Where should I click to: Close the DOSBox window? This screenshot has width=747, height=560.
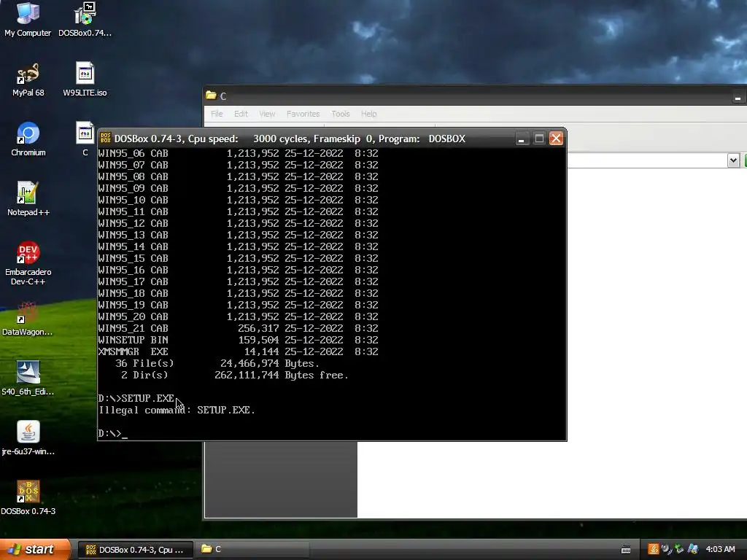tap(556, 139)
